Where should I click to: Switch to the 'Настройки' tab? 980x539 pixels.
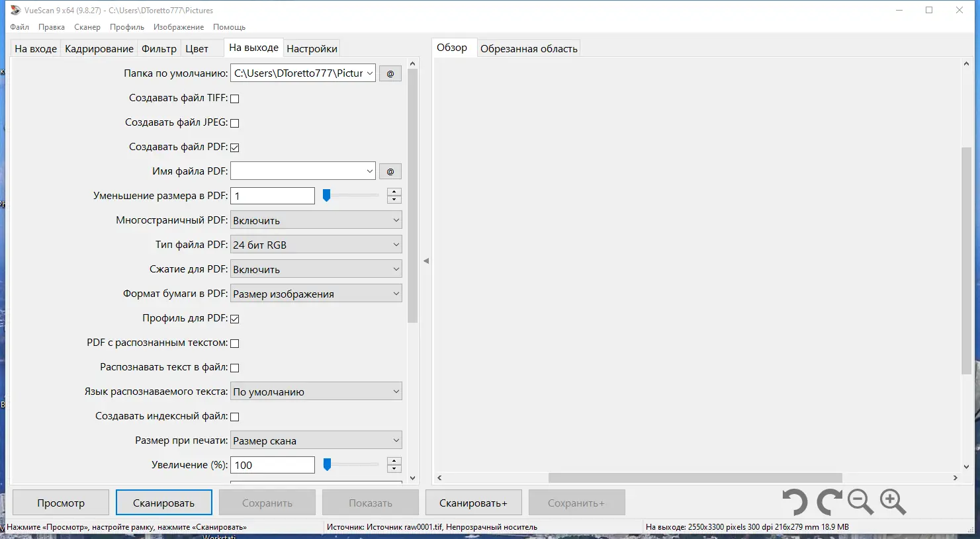[312, 48]
